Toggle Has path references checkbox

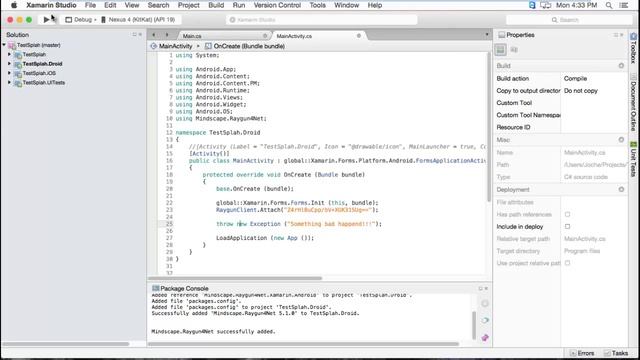pos(567,214)
